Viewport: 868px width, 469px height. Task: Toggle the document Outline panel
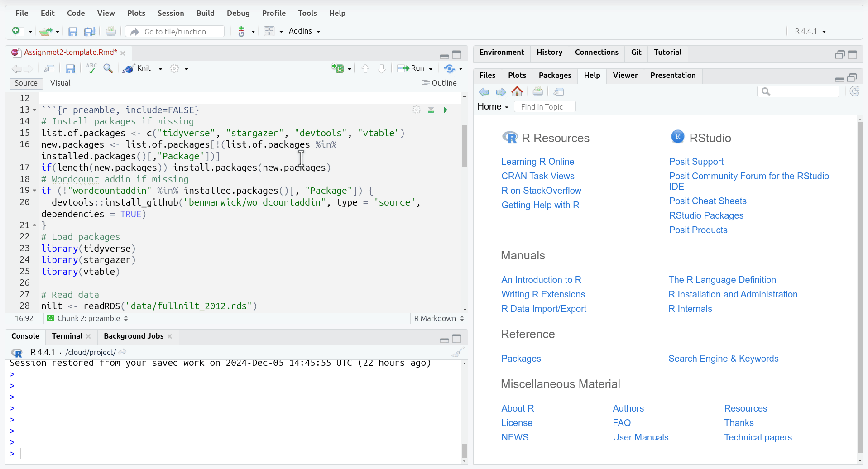(x=440, y=83)
